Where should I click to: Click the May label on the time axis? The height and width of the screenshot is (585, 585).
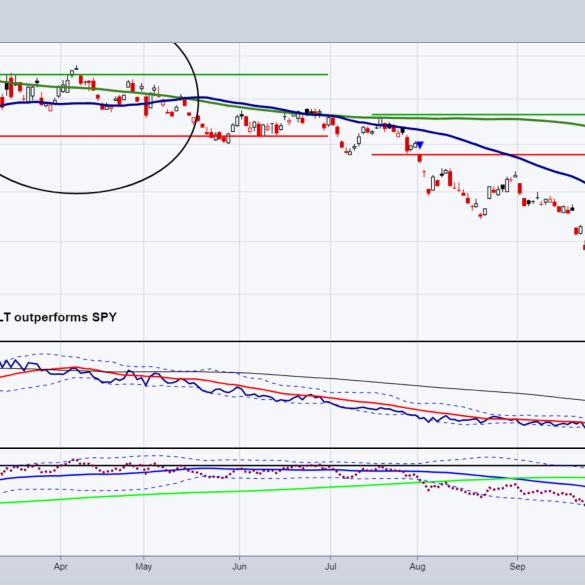point(144,567)
